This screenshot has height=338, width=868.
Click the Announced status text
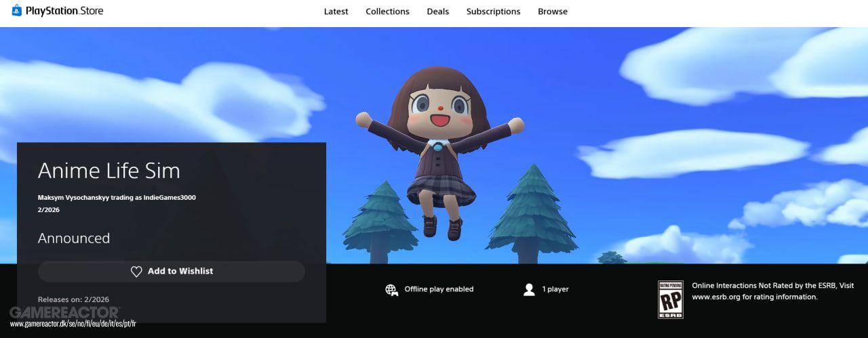74,238
